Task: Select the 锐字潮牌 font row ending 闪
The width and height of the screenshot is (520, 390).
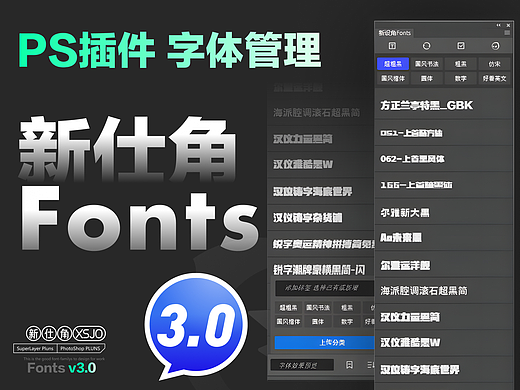Action: [321, 270]
